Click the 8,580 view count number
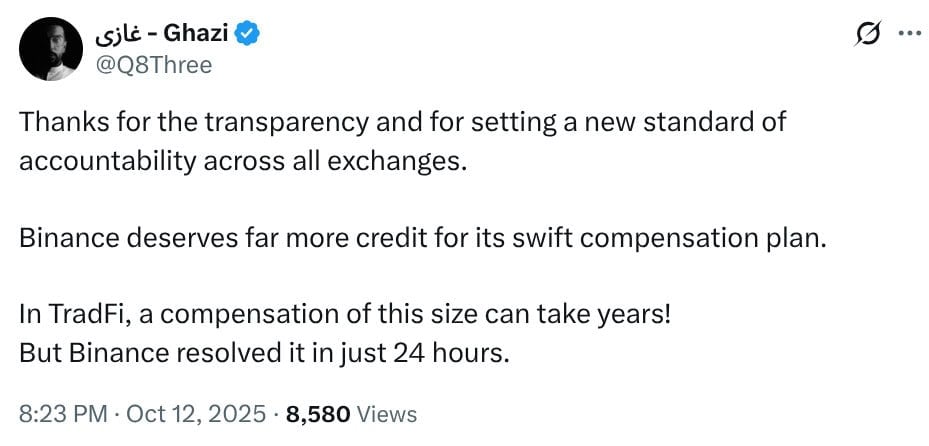 click(318, 413)
